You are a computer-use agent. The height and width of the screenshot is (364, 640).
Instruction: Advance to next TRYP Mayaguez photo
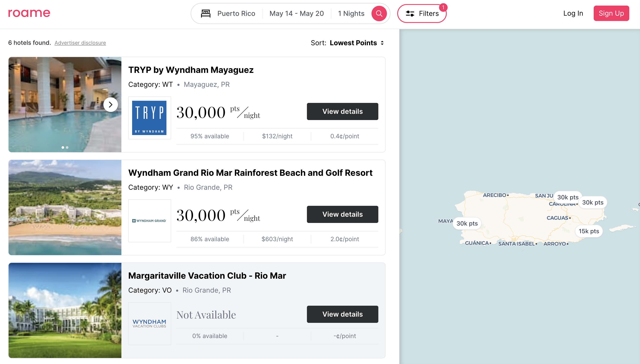point(110,104)
